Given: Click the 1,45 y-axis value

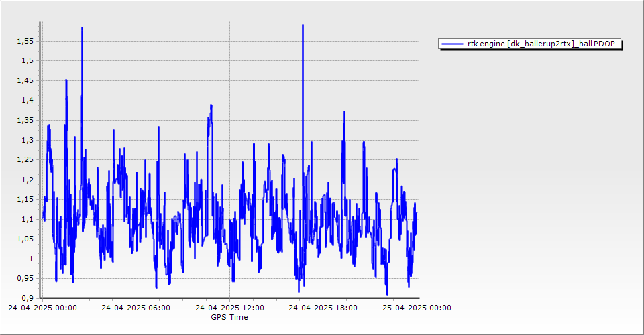Looking at the screenshot, I should [x=25, y=81].
